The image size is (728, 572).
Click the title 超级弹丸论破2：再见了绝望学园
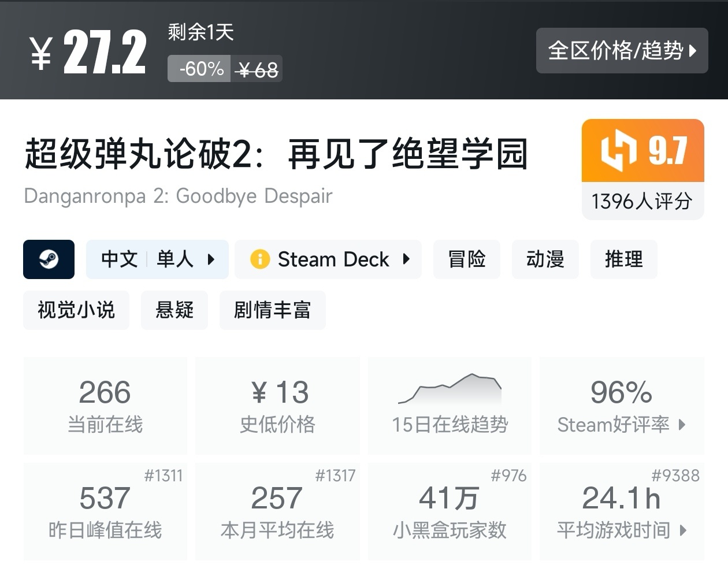coord(276,154)
